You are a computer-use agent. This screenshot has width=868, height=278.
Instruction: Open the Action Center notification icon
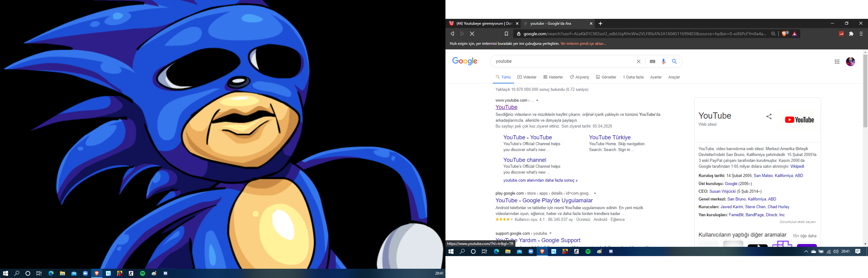pos(858,251)
